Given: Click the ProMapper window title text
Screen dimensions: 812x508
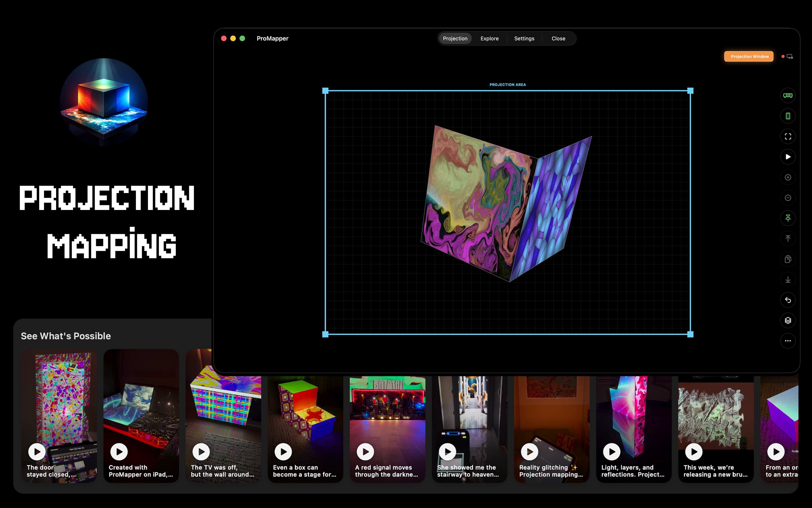Looking at the screenshot, I should pos(272,38).
